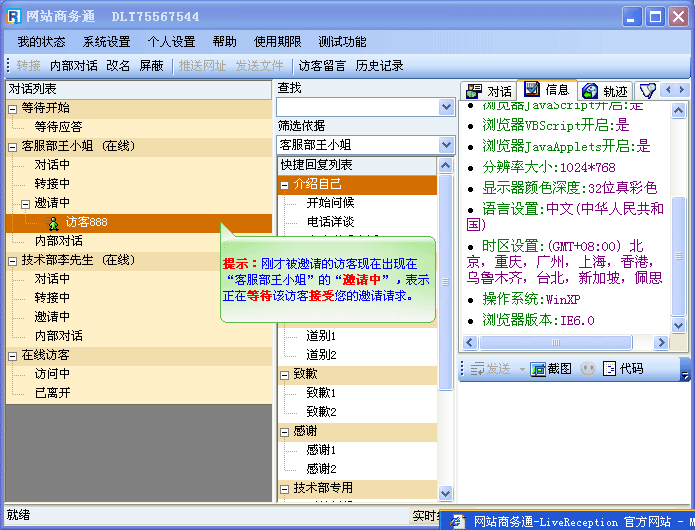The image size is (695, 530).
Task: Click the 信息 tab icon
Action: tap(532, 90)
